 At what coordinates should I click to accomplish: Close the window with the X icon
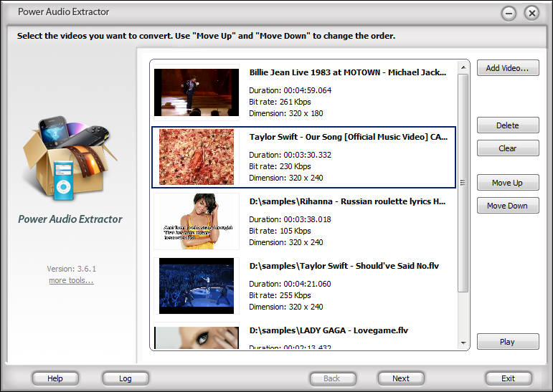(531, 14)
